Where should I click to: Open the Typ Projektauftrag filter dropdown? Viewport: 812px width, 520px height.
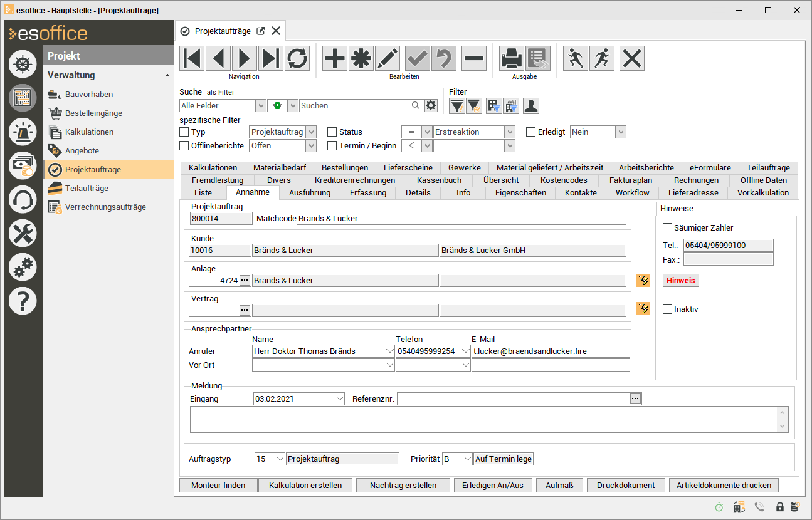(x=312, y=132)
